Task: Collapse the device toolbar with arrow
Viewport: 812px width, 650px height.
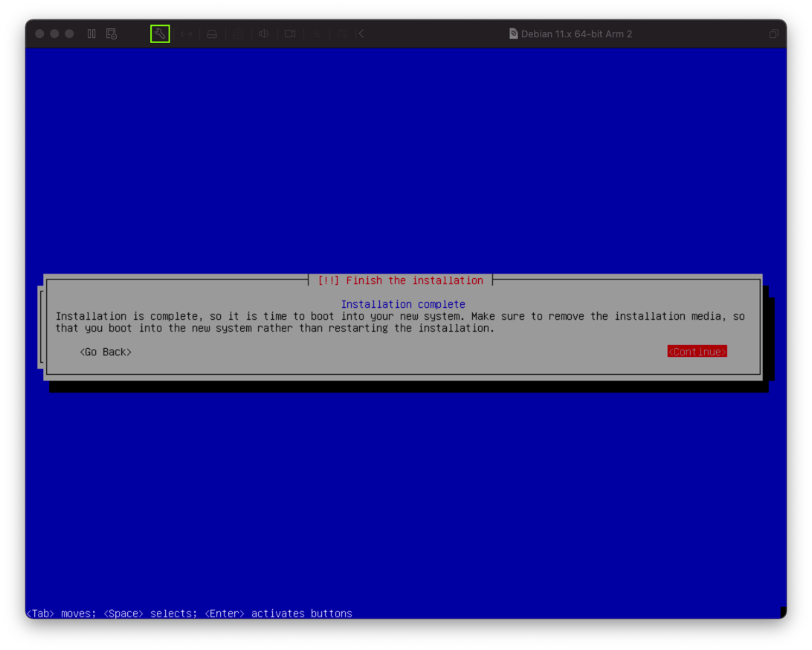Action: point(361,33)
